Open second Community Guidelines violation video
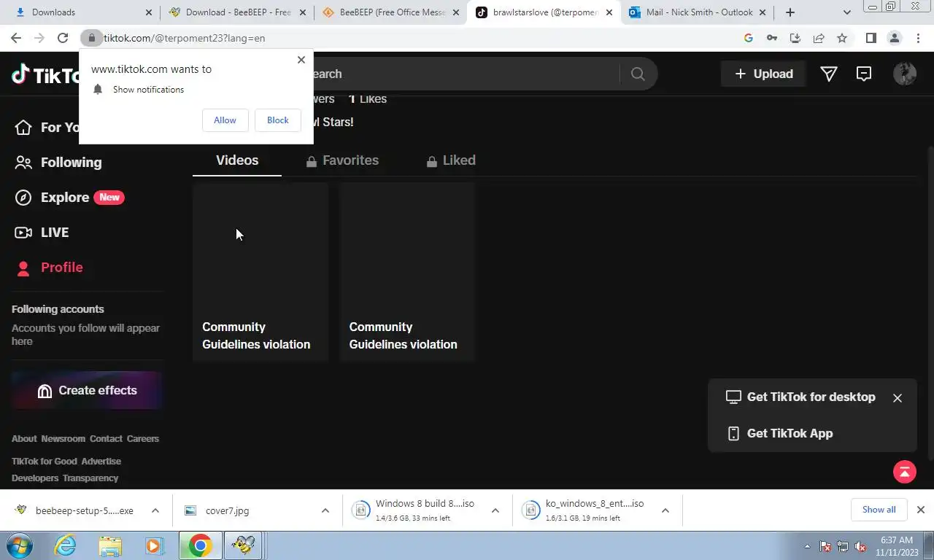 click(407, 272)
